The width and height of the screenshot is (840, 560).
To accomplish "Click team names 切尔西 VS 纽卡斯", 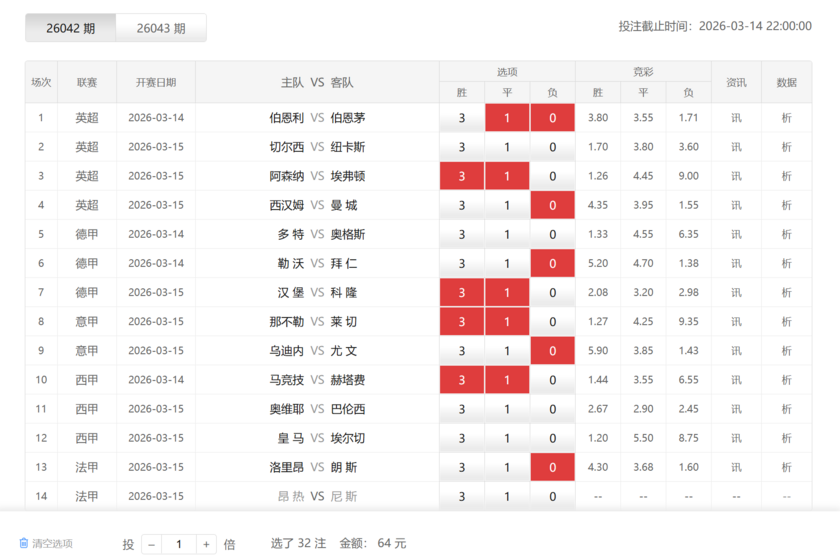I will (x=317, y=147).
